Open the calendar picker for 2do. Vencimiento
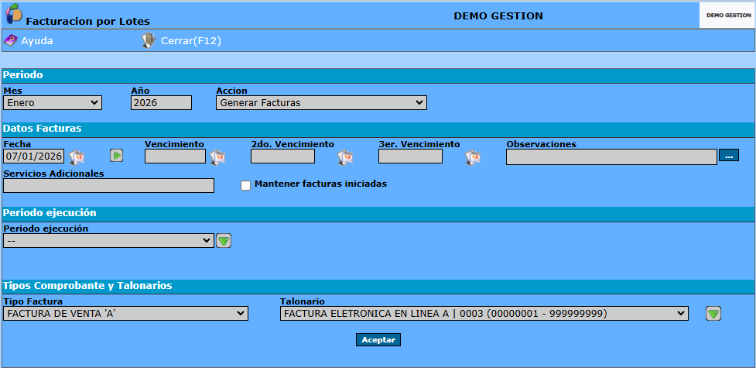Screen dimensions: 756x368 [x=345, y=157]
